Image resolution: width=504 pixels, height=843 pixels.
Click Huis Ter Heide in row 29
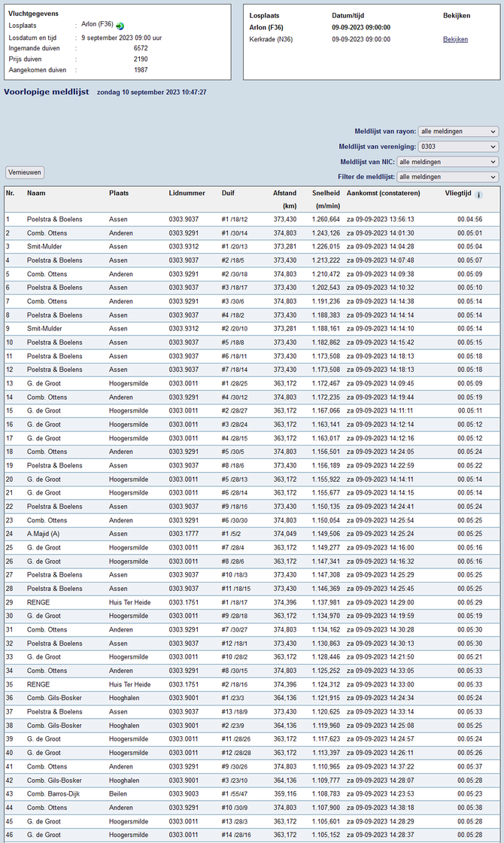pyautogui.click(x=129, y=603)
